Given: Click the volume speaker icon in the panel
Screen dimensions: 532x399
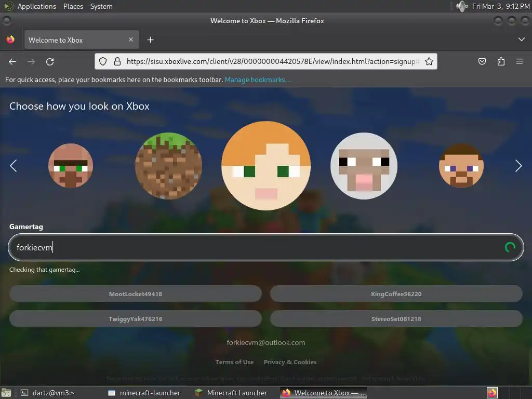Looking at the screenshot, I should click(x=462, y=6).
